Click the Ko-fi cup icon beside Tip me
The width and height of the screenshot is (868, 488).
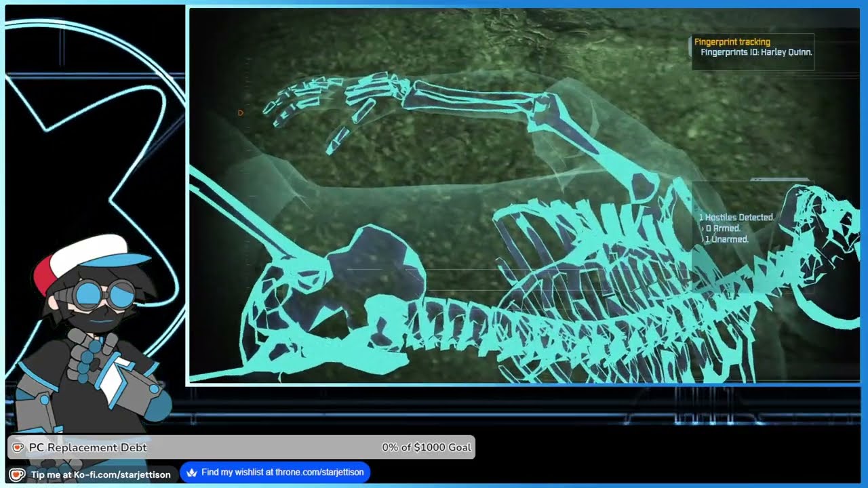(x=17, y=474)
